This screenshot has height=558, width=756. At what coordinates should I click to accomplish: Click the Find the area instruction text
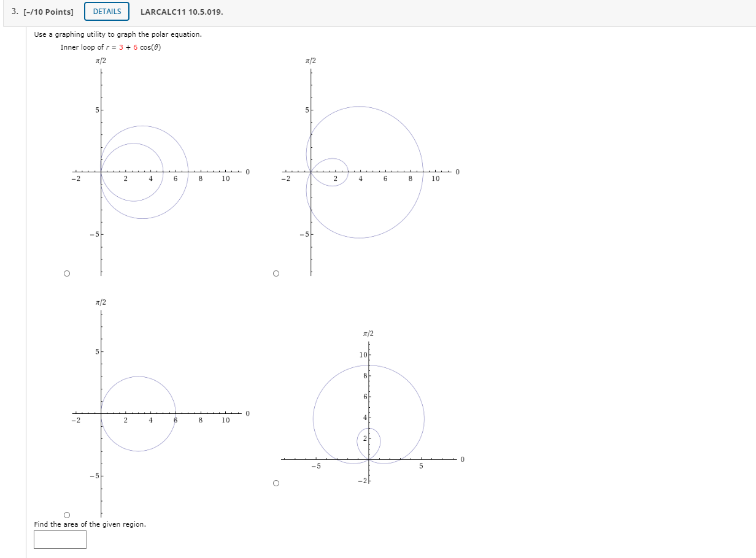[90, 524]
